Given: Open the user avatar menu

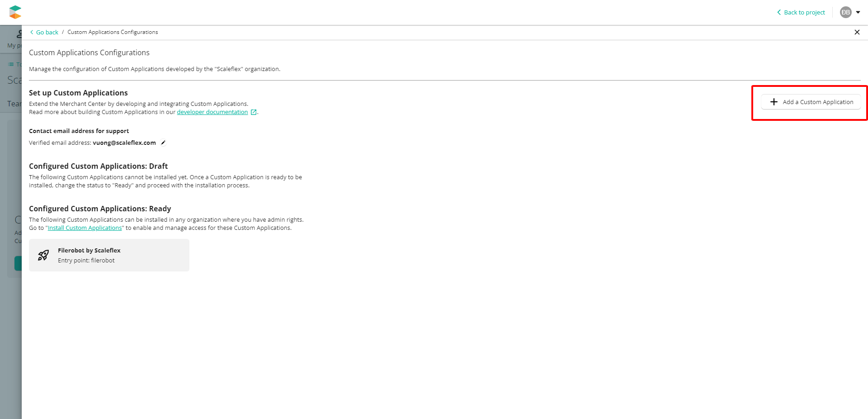Looking at the screenshot, I should pyautogui.click(x=845, y=12).
